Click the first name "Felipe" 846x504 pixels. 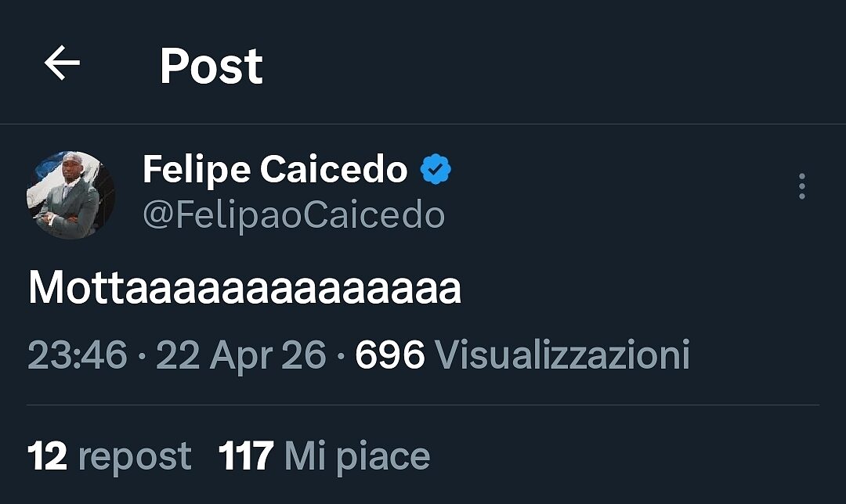(194, 170)
